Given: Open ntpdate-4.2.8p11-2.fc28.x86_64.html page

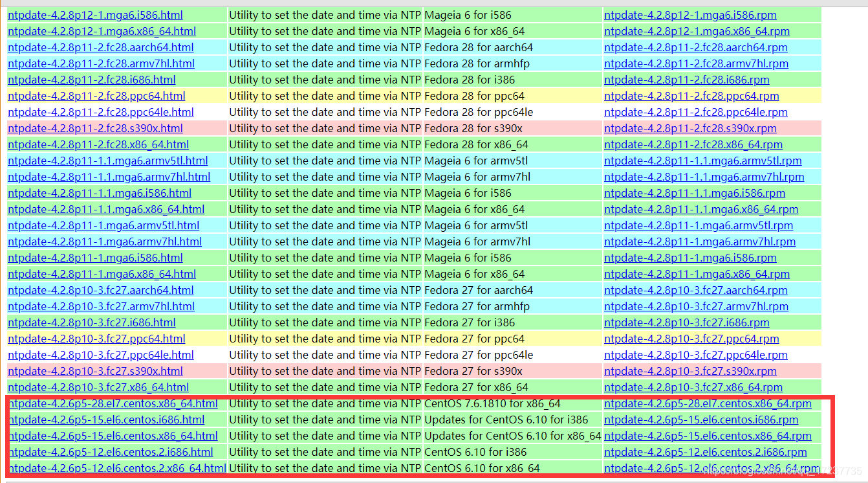Looking at the screenshot, I should coord(98,144).
